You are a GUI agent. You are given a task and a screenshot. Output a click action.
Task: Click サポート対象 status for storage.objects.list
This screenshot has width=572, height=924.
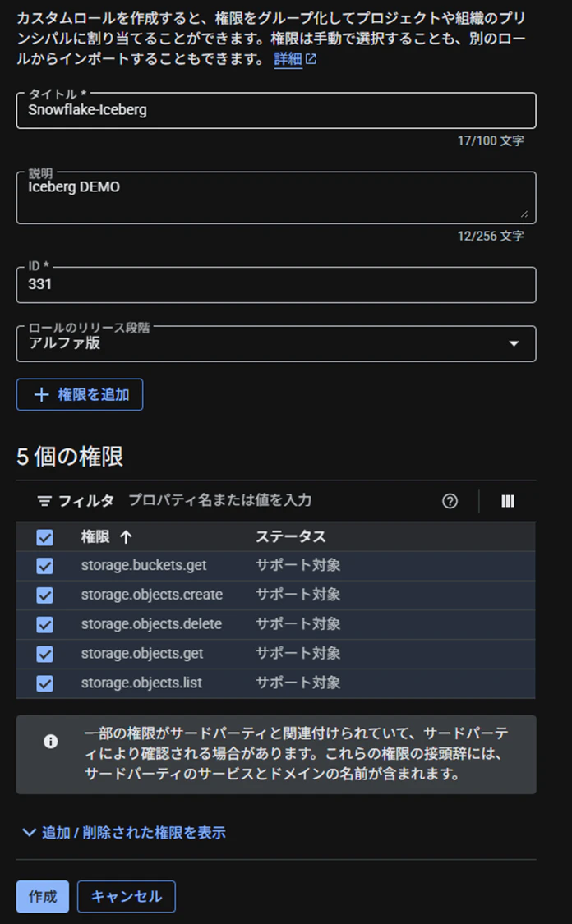point(298,683)
